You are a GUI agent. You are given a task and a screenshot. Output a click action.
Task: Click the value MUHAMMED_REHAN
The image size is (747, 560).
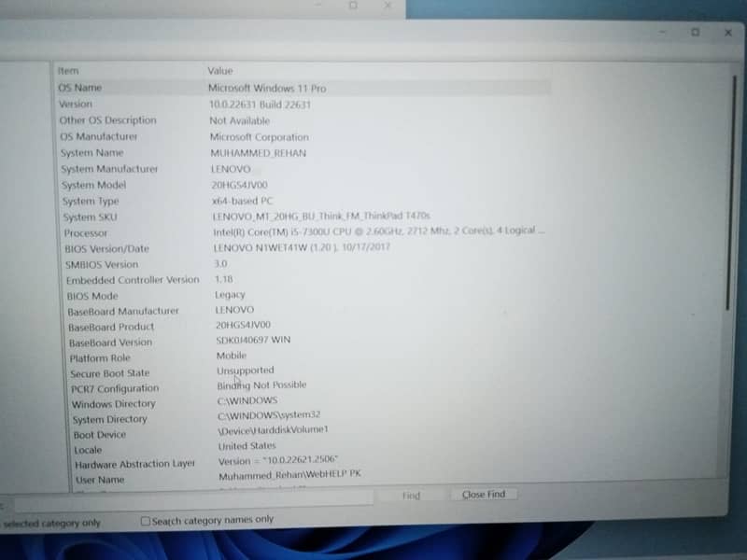(259, 153)
